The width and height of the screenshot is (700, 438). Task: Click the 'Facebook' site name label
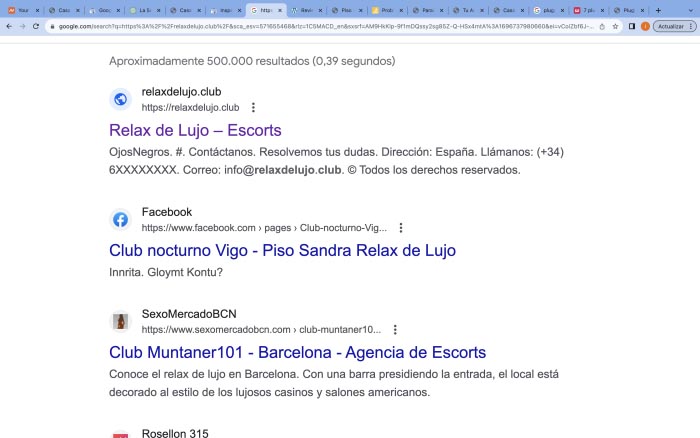167,212
